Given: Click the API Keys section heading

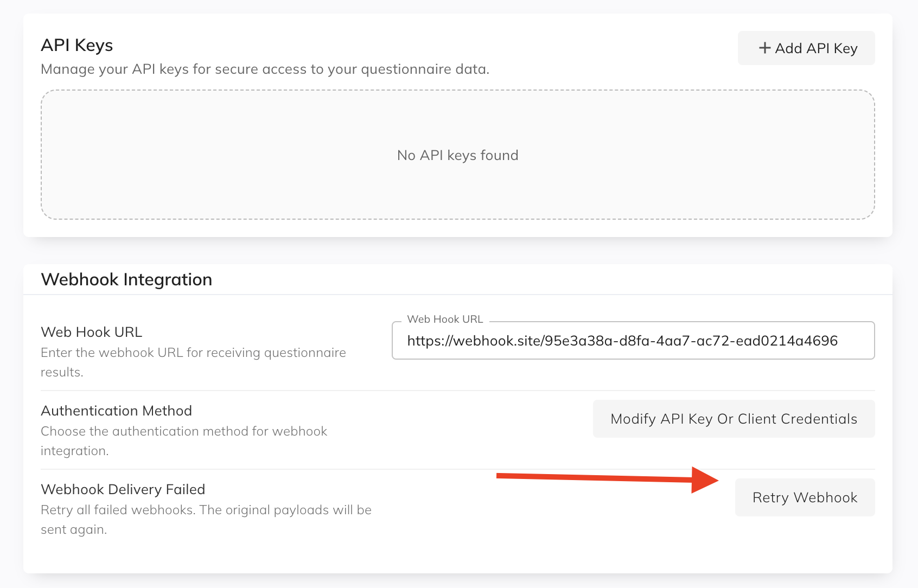Looking at the screenshot, I should [x=77, y=45].
